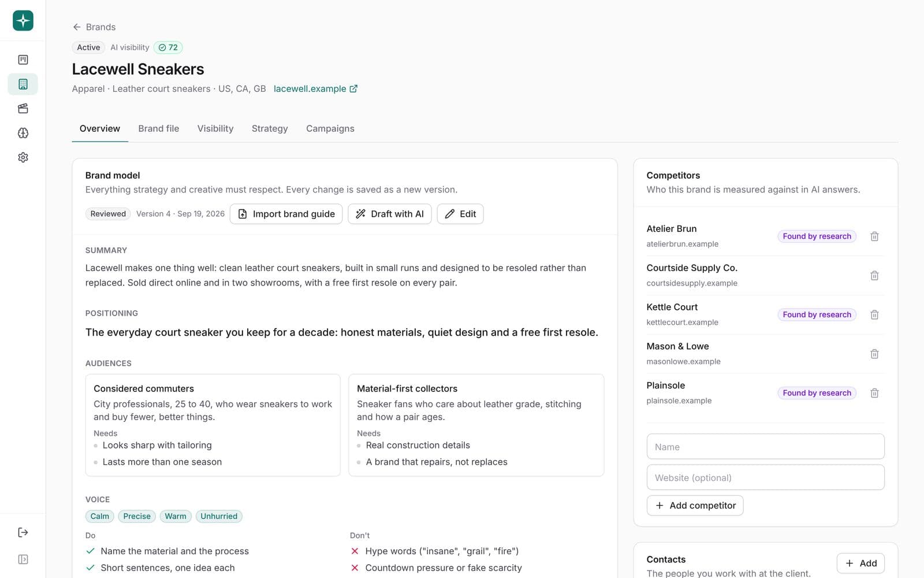Delete the Kettle Court competitor

point(874,315)
